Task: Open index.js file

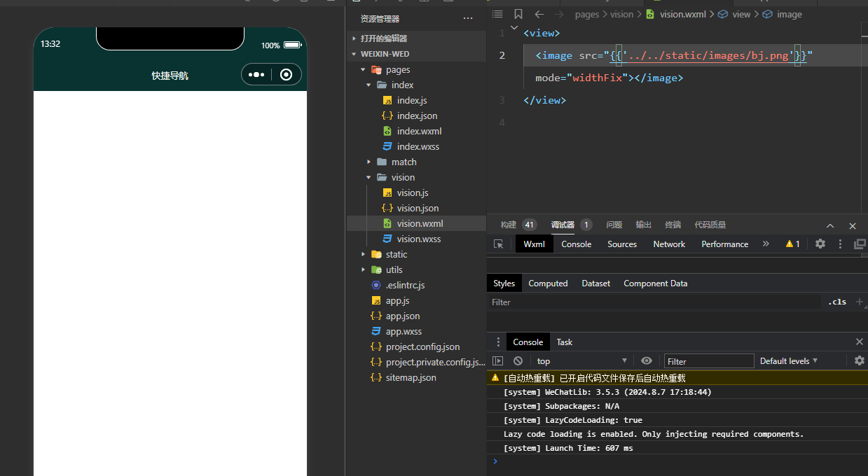Action: point(412,100)
